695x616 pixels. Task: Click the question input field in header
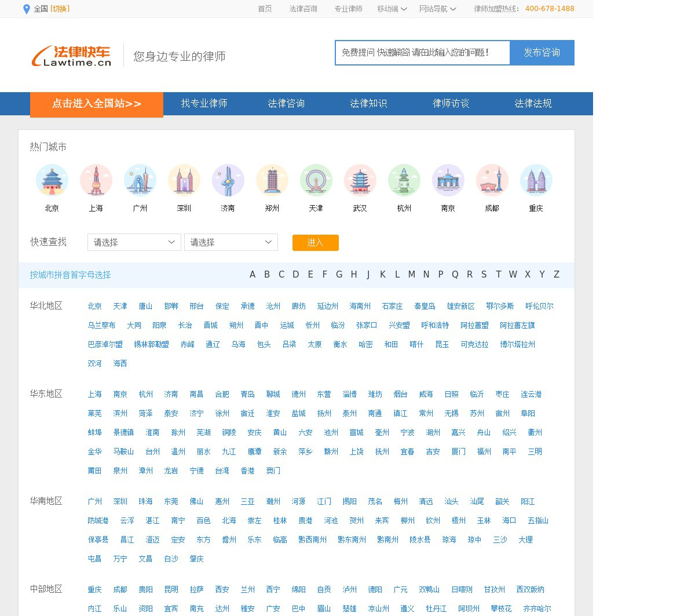coord(422,53)
